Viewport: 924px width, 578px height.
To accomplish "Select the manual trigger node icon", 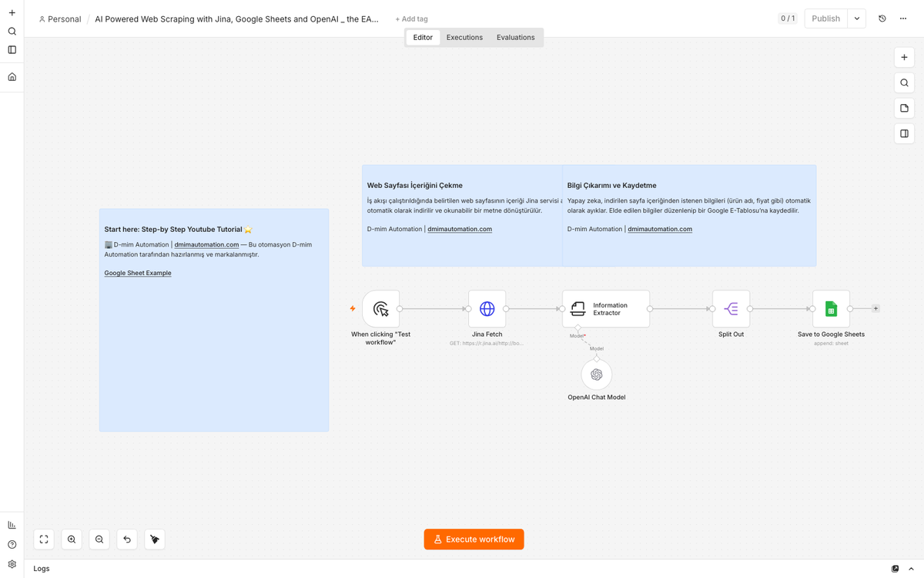I will point(381,309).
